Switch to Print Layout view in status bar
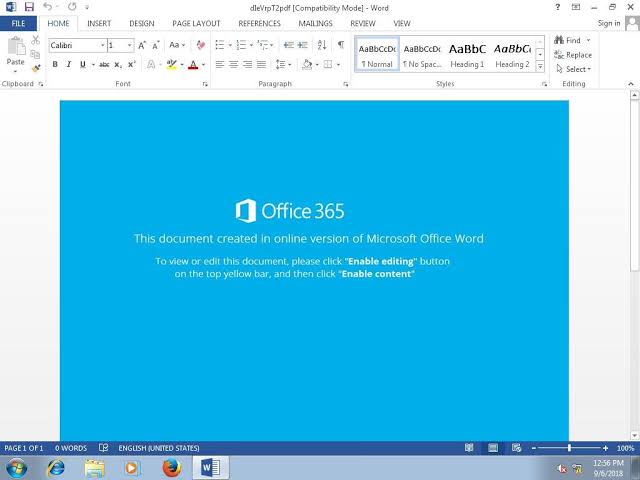This screenshot has width=640, height=480. tap(493, 448)
